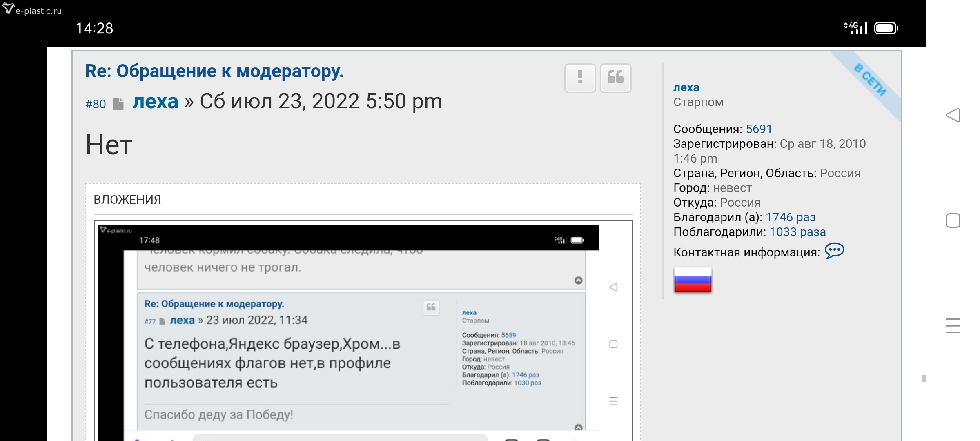The height and width of the screenshot is (441, 980).
Task: Click the Russian flag image in profile
Action: click(693, 280)
